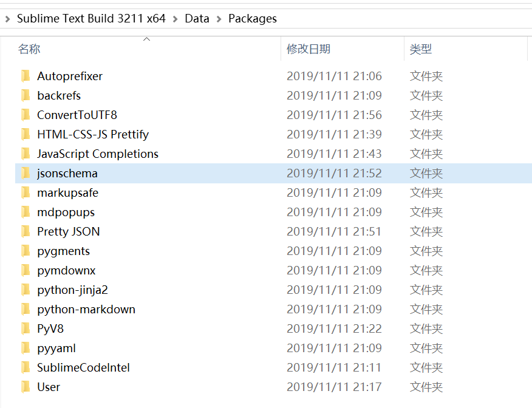Select the Pretty JSON folder name
Screen dimensions: 532x408
[69, 232]
